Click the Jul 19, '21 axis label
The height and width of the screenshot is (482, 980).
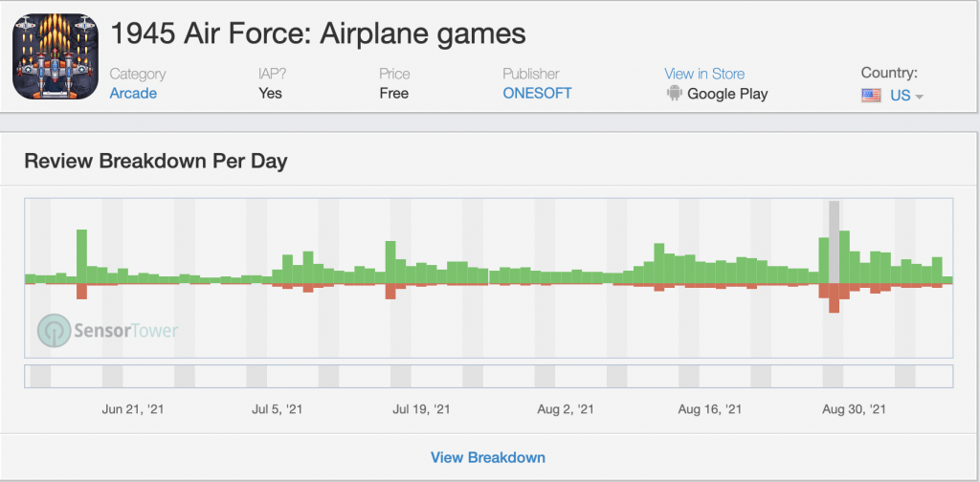421,409
